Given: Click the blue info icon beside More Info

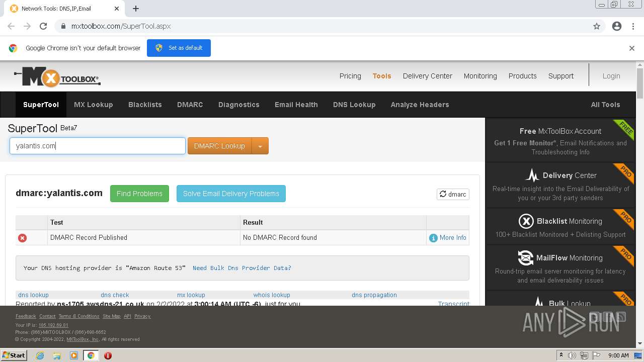Looking at the screenshot, I should click(433, 238).
